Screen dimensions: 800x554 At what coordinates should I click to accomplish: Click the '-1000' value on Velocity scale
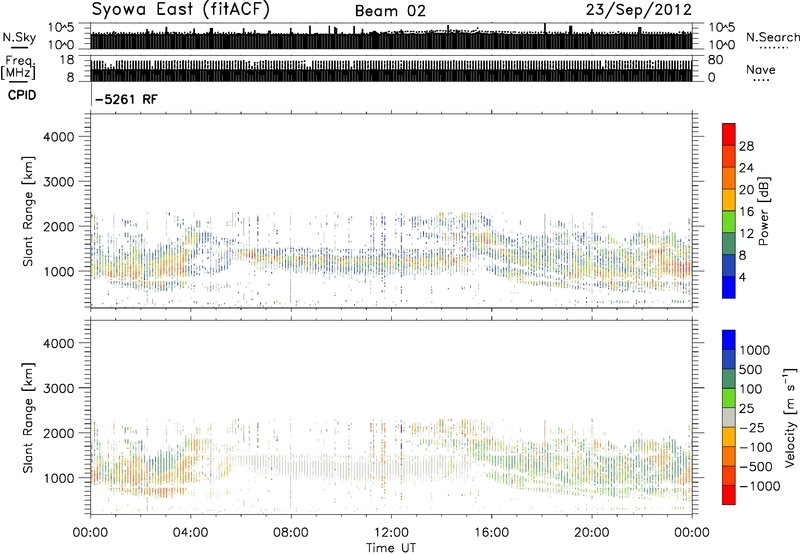pyautogui.click(x=759, y=486)
